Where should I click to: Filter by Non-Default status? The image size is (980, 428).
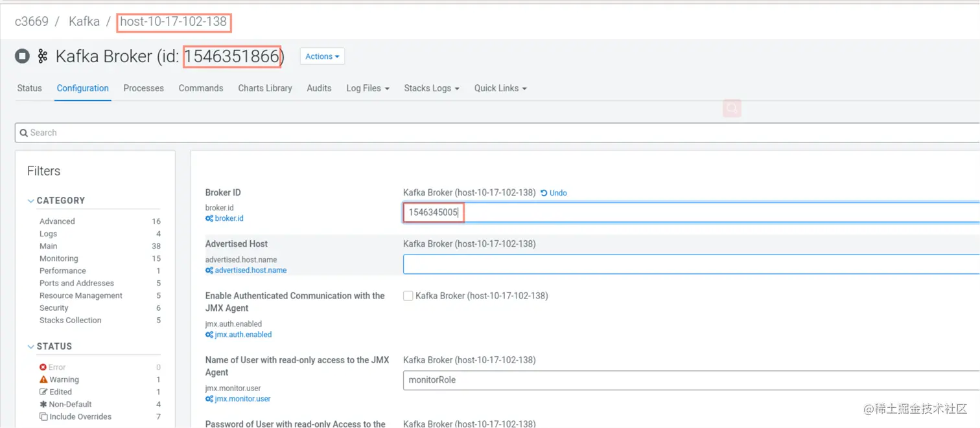click(x=71, y=404)
